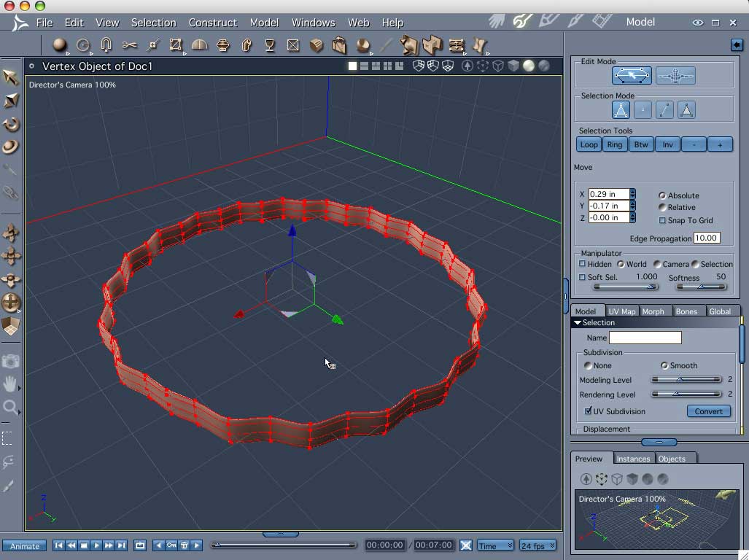Click the camera icon in left toolbar
The width and height of the screenshot is (749, 560).
10,362
